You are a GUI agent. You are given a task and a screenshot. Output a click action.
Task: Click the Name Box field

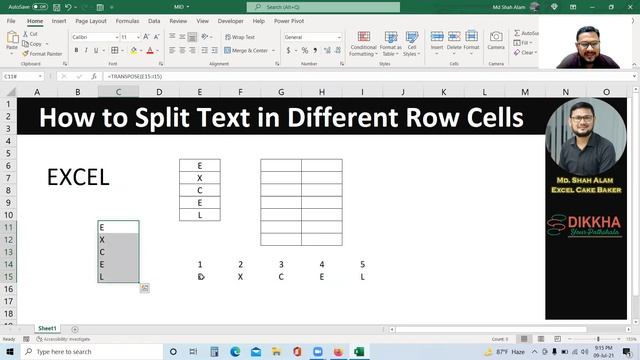(x=22, y=76)
